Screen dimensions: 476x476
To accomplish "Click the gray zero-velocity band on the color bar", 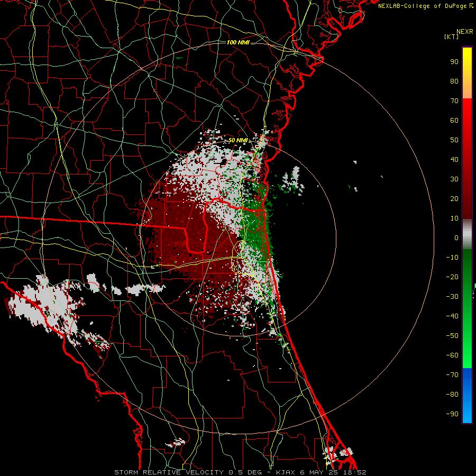I will click(x=467, y=234).
